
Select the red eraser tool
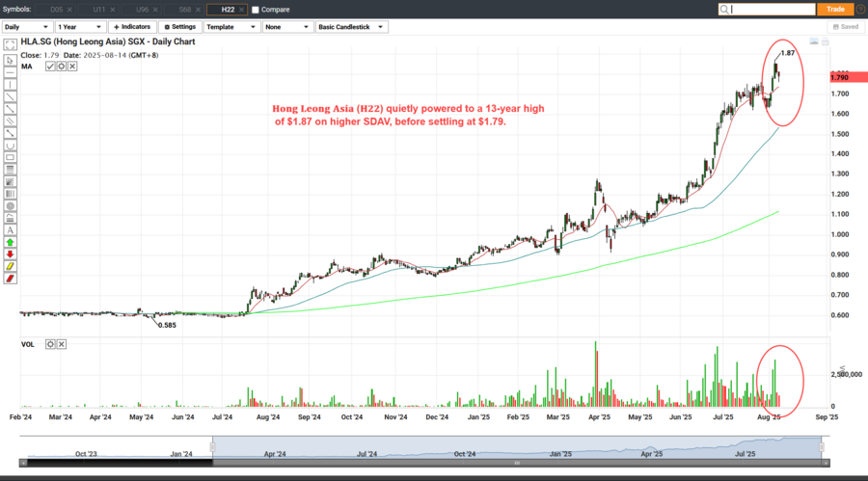point(10,279)
